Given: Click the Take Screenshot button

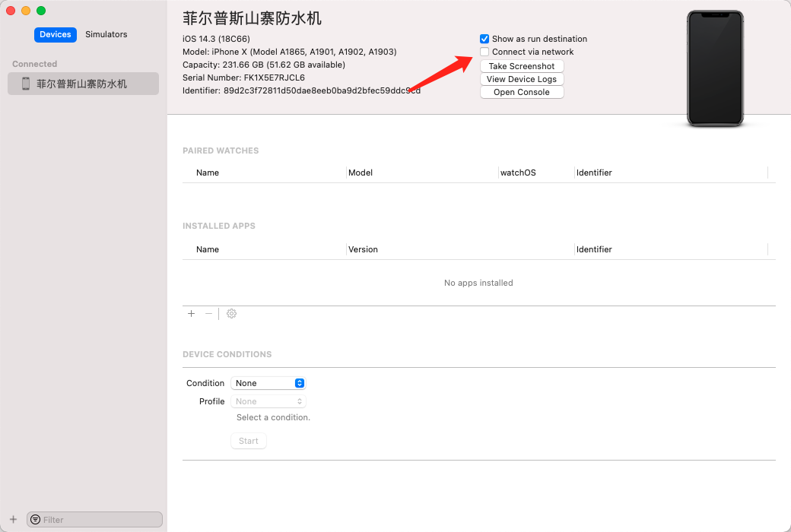Looking at the screenshot, I should 522,66.
